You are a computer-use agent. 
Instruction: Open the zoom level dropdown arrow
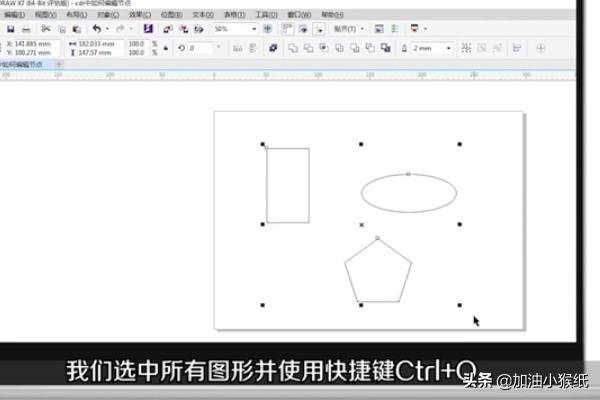[x=254, y=29]
